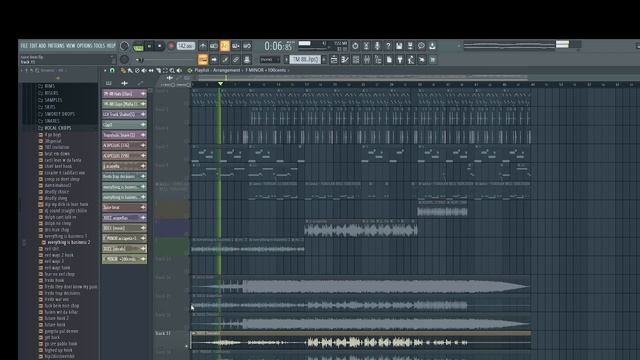Open the channel rack view icon

click(x=356, y=60)
